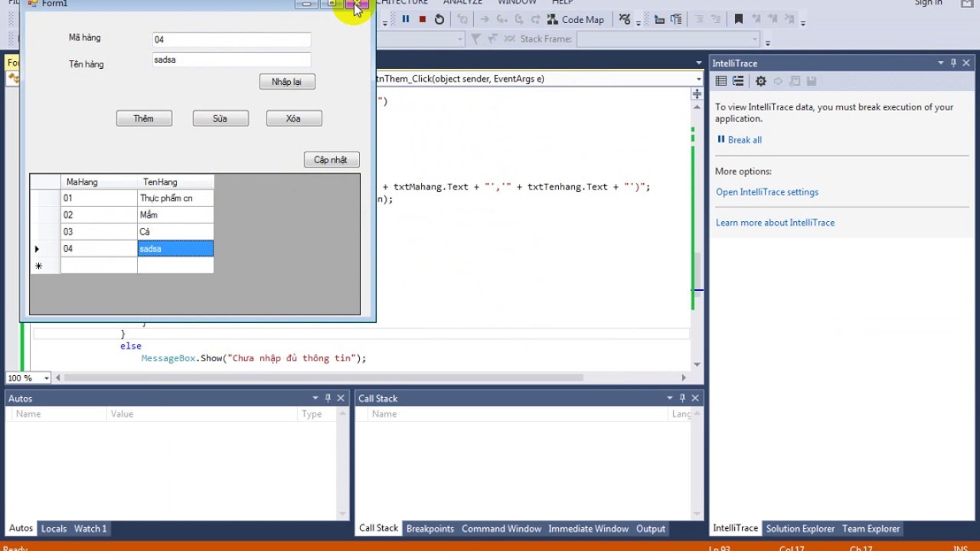Click the Sửa button in Form1
The image size is (980, 551).
(220, 119)
